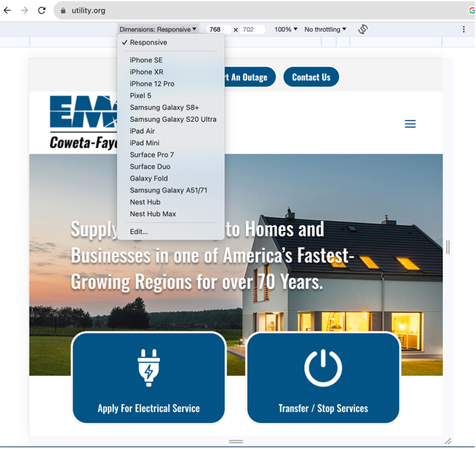
Task: Click the power symbol icon
Action: tap(323, 367)
